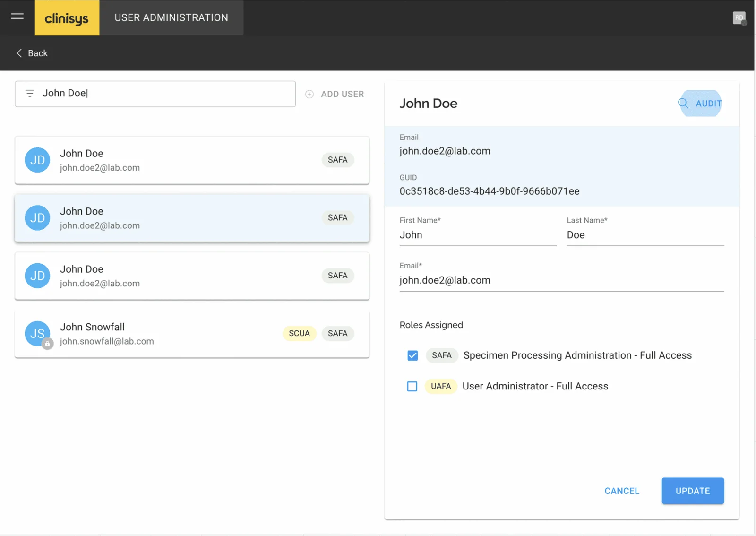Screen dimensions: 756x536
Task: Click john.snowfall@lab.com email text
Action: [107, 341]
